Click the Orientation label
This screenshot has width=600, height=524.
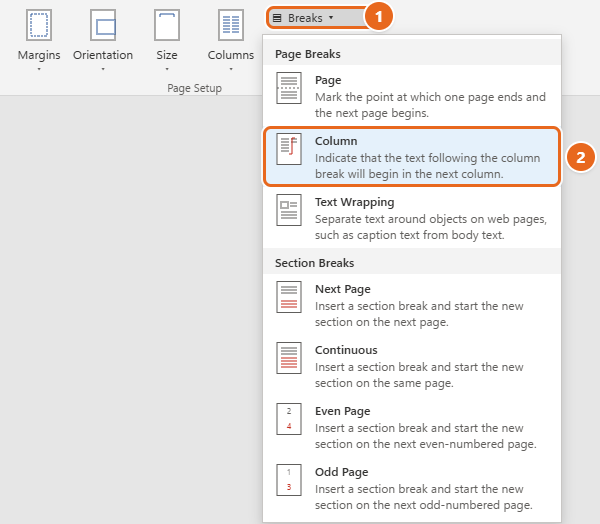(x=103, y=55)
